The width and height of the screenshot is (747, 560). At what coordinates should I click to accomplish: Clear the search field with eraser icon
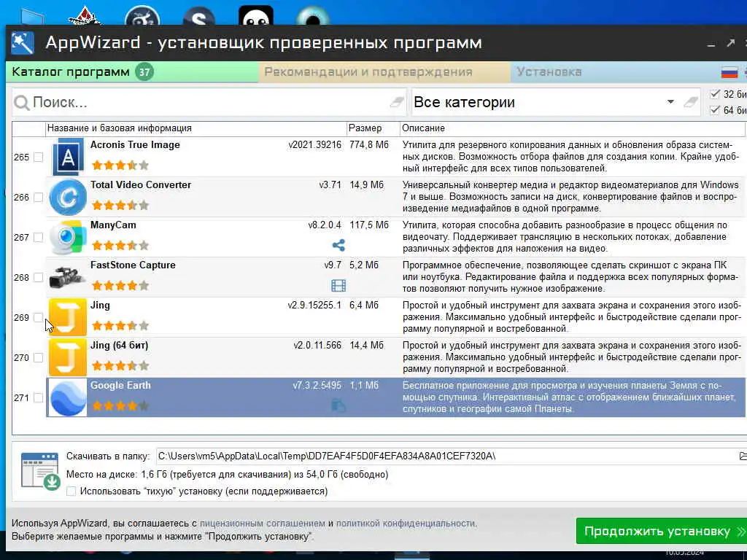(396, 102)
